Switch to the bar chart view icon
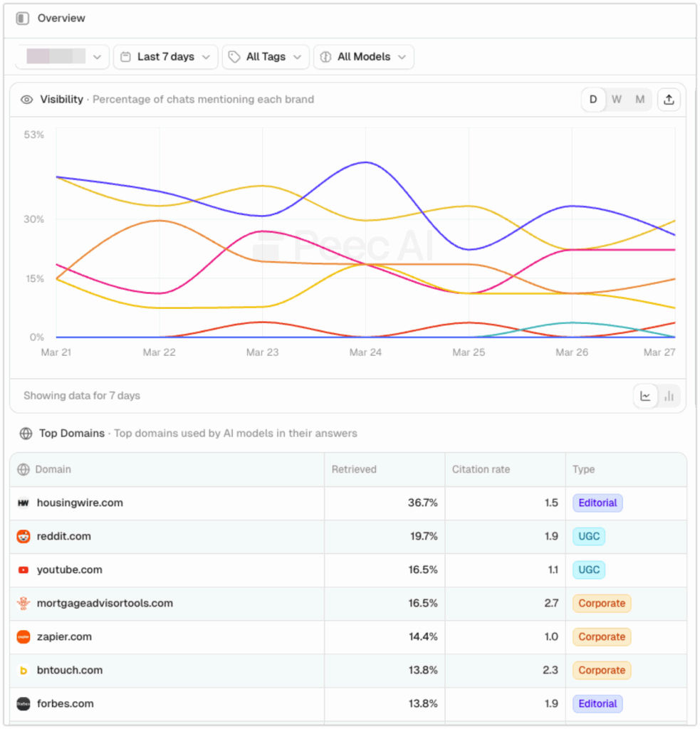Image resolution: width=700 pixels, height=729 pixels. (669, 395)
